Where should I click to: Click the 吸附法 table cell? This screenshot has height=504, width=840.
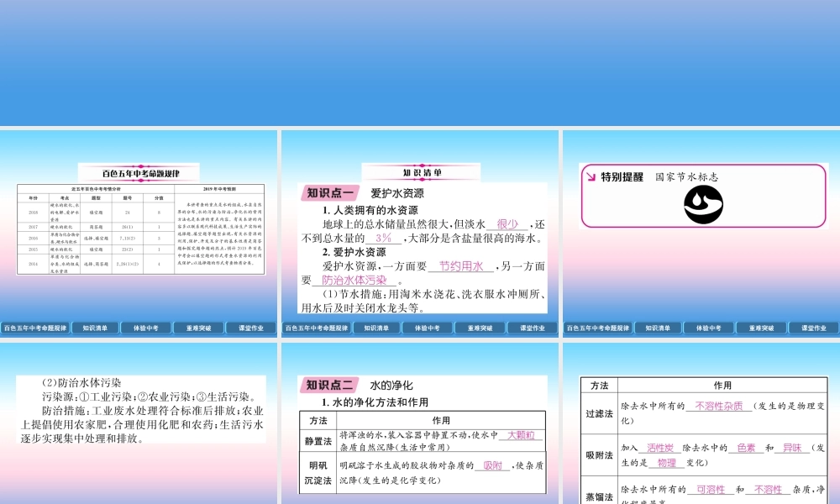click(599, 455)
